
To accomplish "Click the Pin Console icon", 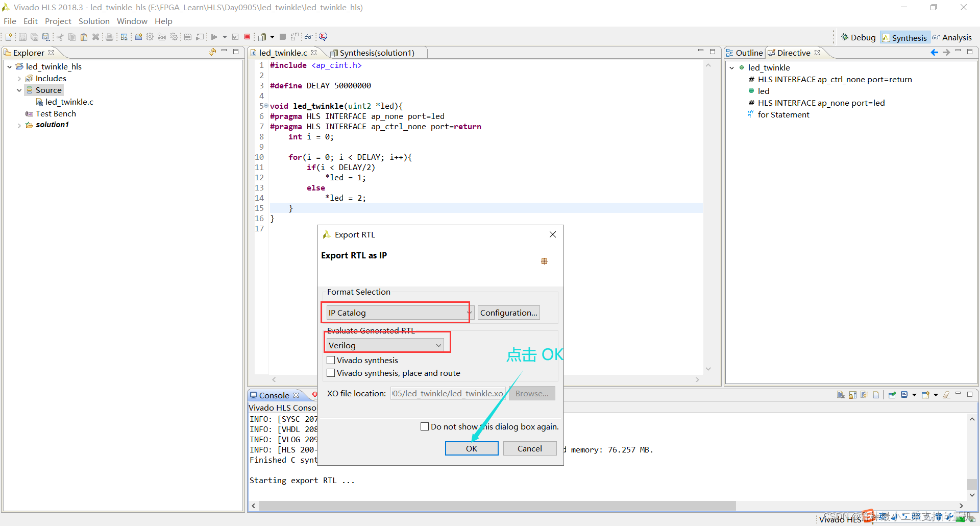I will click(892, 395).
